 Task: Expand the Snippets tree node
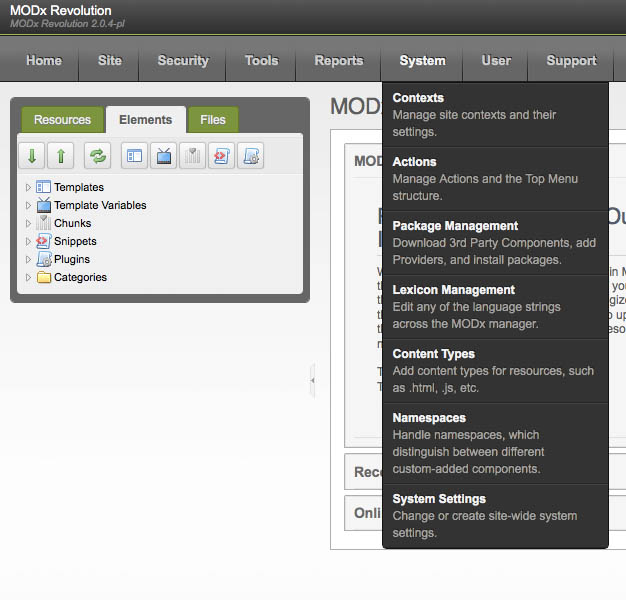28,241
